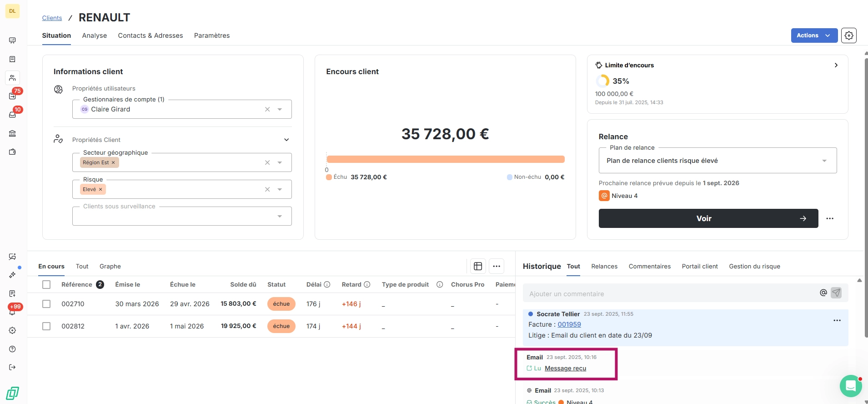Click the Délai info icon
This screenshot has width=868, height=404.
click(x=327, y=284)
